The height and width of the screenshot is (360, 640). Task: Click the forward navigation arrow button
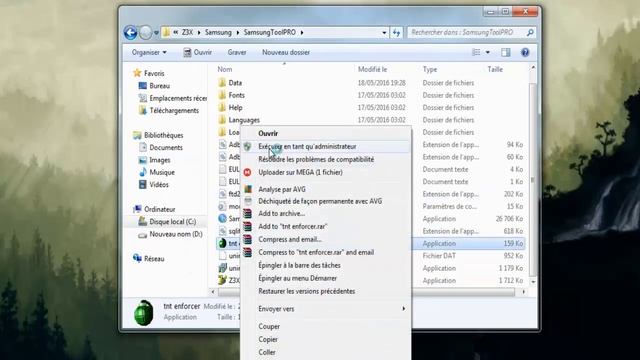tap(145, 32)
